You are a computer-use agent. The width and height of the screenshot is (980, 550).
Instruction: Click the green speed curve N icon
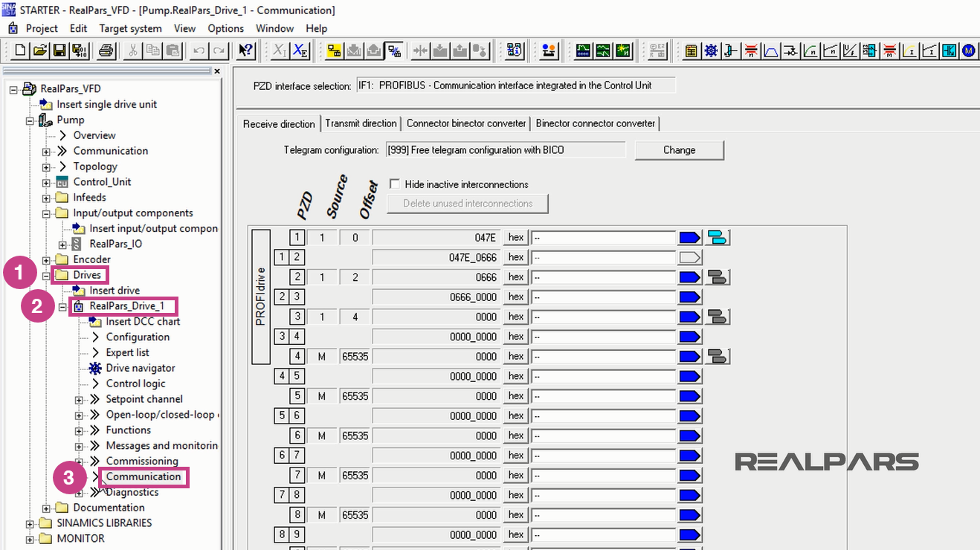pos(810,51)
